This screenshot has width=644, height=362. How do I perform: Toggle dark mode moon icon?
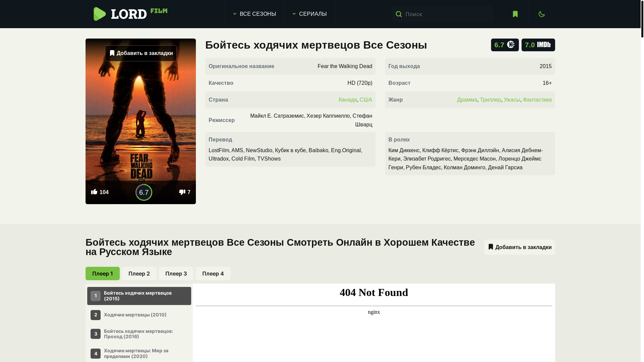pos(541,14)
